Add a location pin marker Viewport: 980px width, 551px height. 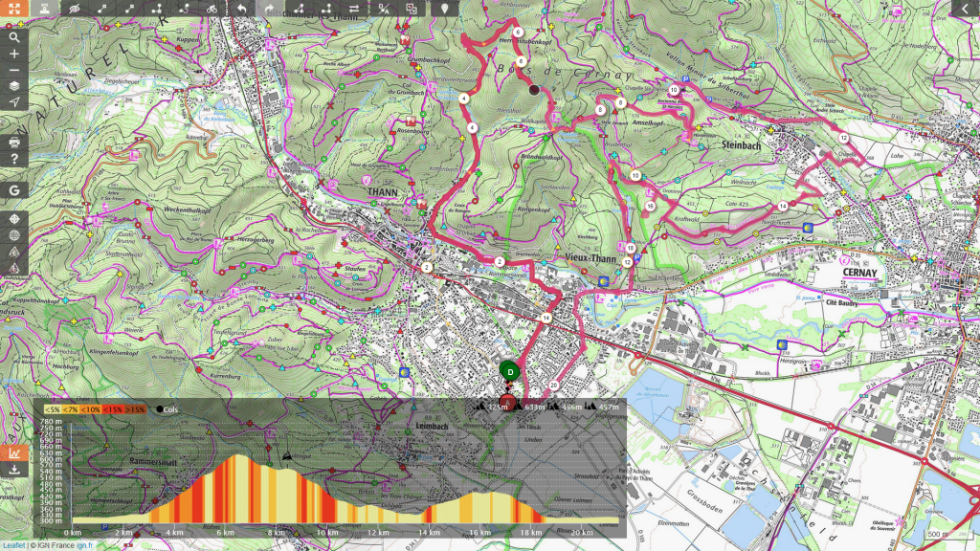pos(444,9)
